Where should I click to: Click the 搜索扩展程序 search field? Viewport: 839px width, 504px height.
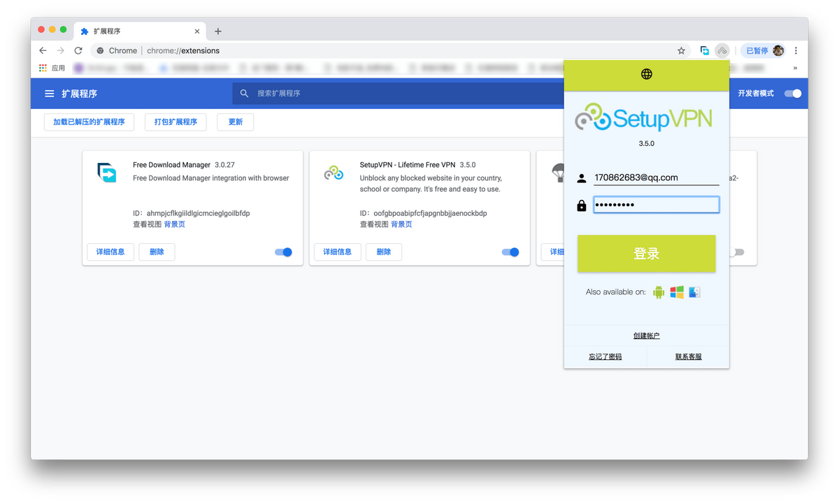(x=406, y=94)
